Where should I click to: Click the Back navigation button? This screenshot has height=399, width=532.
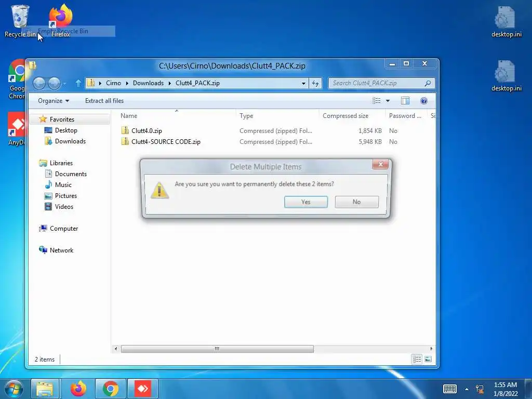39,83
